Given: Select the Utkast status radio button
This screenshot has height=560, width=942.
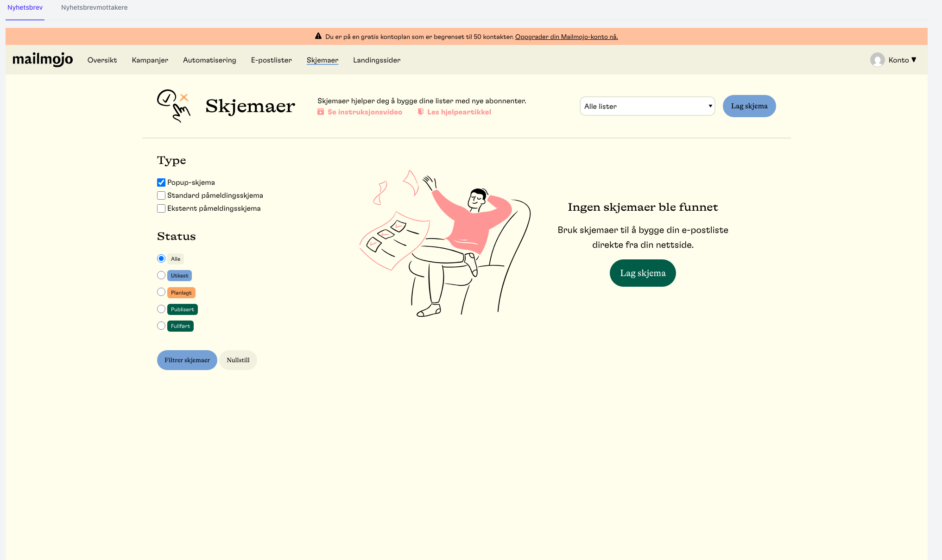Looking at the screenshot, I should (x=161, y=275).
